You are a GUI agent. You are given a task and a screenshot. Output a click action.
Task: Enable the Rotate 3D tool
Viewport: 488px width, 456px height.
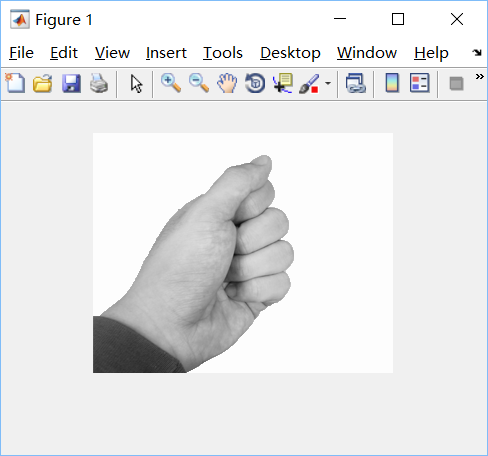[255, 83]
